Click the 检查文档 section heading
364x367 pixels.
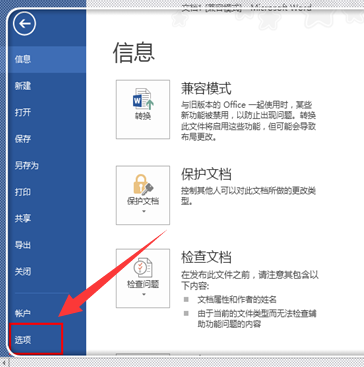(206, 257)
